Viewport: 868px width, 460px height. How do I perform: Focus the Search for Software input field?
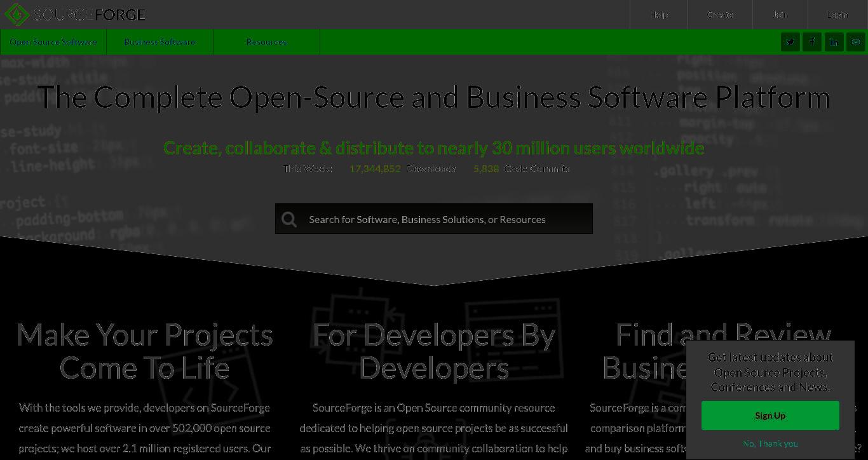point(434,219)
